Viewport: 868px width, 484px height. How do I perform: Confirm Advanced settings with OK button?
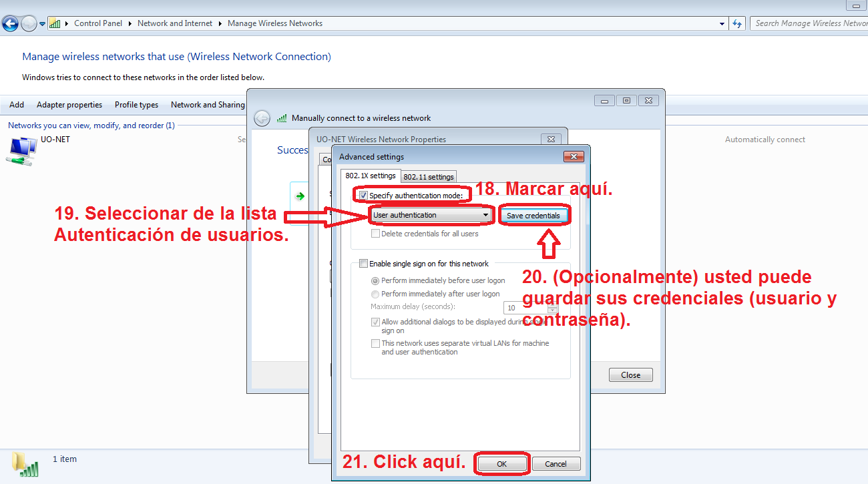[x=502, y=464]
